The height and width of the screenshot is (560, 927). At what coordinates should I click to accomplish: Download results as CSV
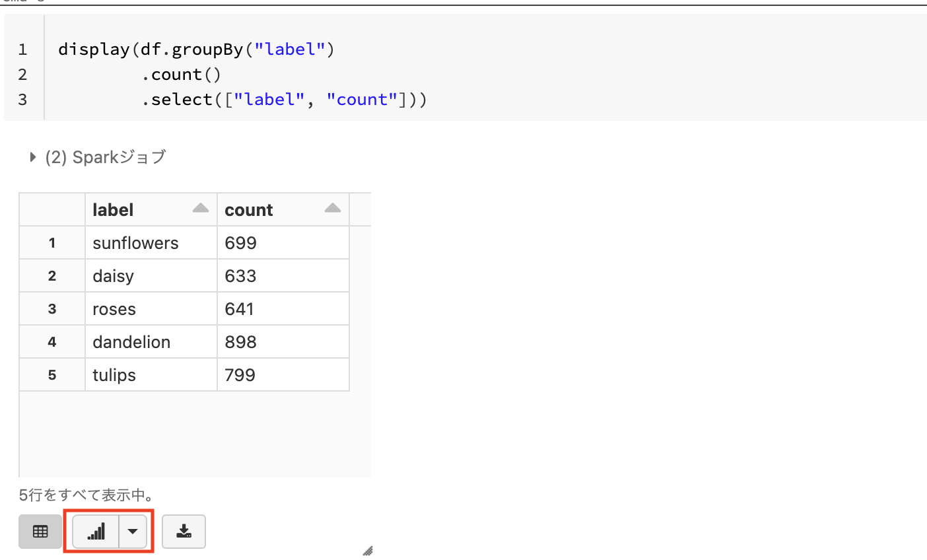point(184,532)
